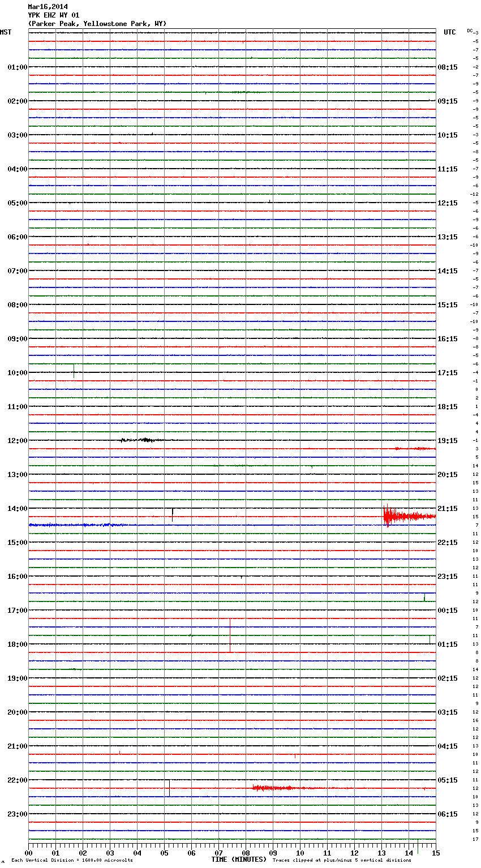Click the 01:15 UTC time label
This screenshot has height=868, width=481.
448,644
